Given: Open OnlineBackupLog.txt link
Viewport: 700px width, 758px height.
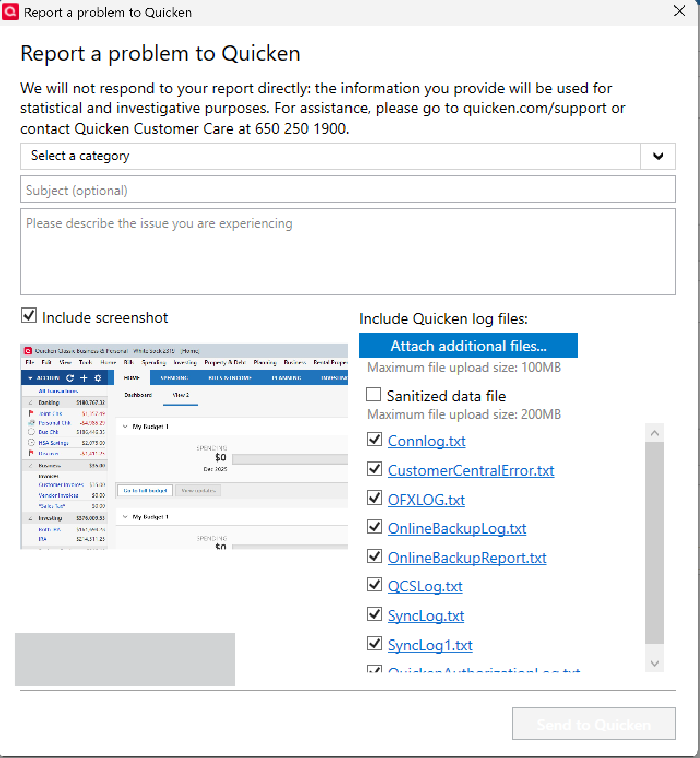Looking at the screenshot, I should click(457, 529).
